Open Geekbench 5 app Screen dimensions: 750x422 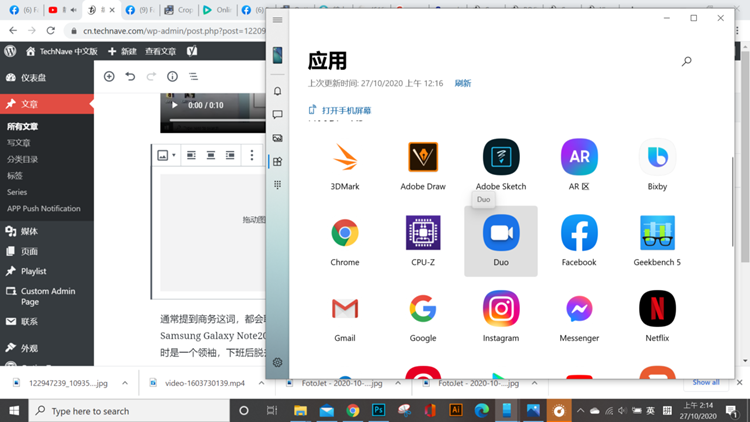[657, 242]
